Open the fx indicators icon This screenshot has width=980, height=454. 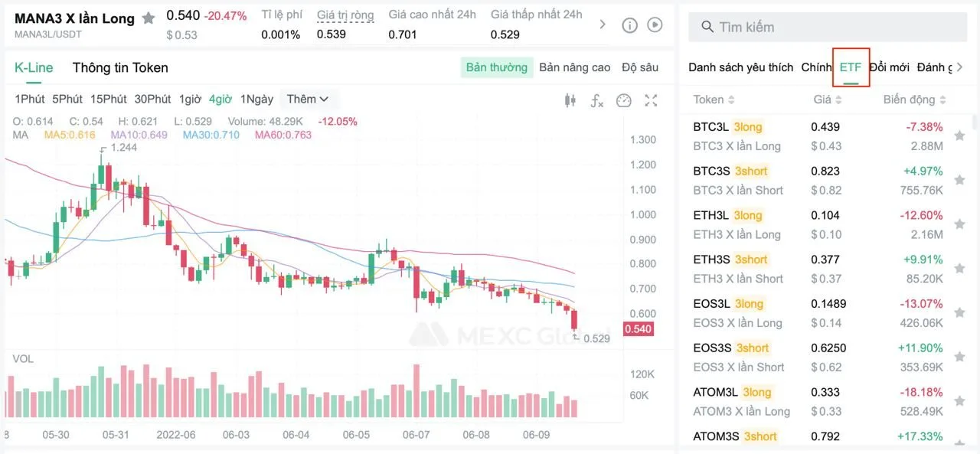(x=597, y=100)
